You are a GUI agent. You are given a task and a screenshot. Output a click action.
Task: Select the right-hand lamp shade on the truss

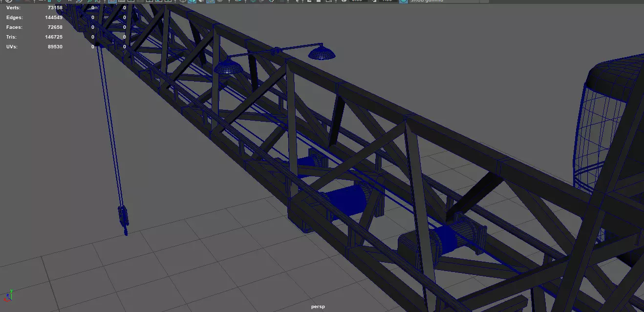pyautogui.click(x=322, y=52)
